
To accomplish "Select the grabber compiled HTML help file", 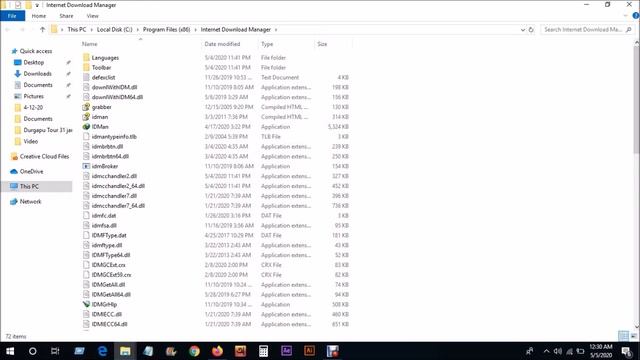I will (101, 107).
